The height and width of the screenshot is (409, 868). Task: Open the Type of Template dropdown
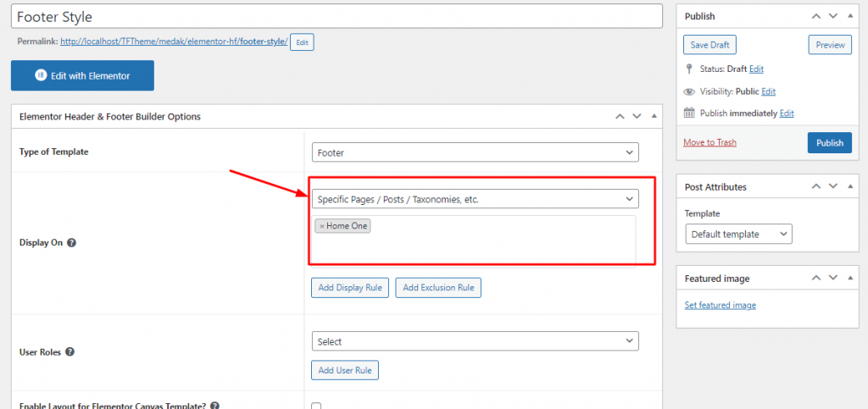[475, 152]
